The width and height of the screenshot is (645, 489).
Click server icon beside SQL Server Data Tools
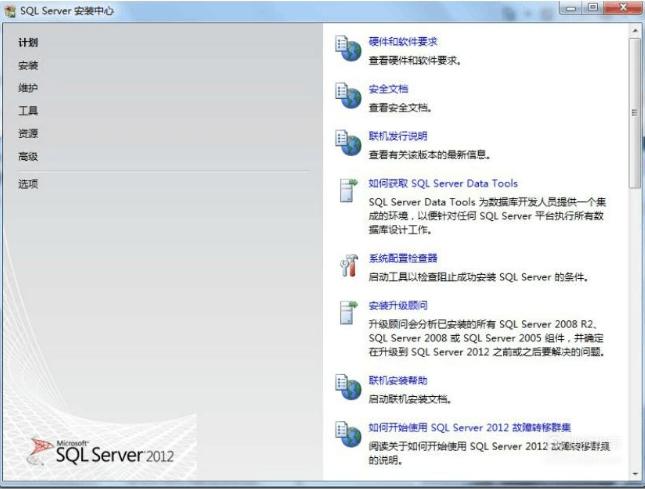[348, 190]
